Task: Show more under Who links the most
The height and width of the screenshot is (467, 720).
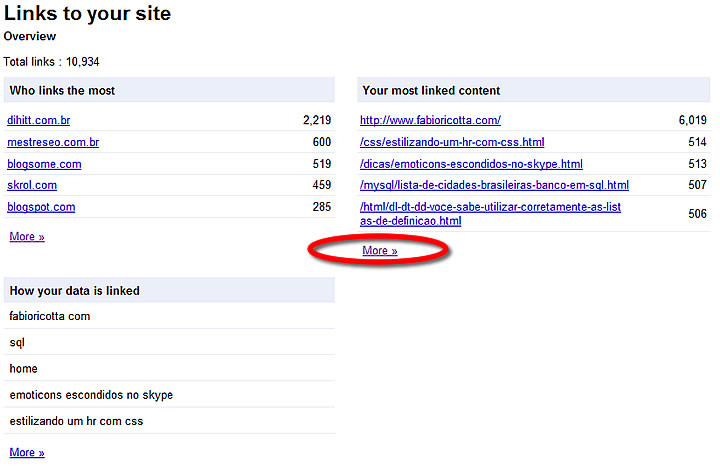Action: (x=26, y=237)
